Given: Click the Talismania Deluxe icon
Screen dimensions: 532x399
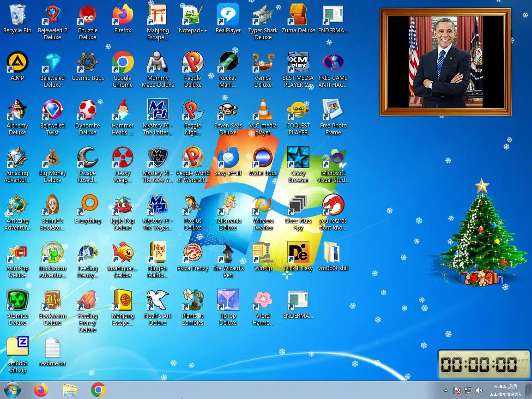Looking at the screenshot, I should (228, 212).
